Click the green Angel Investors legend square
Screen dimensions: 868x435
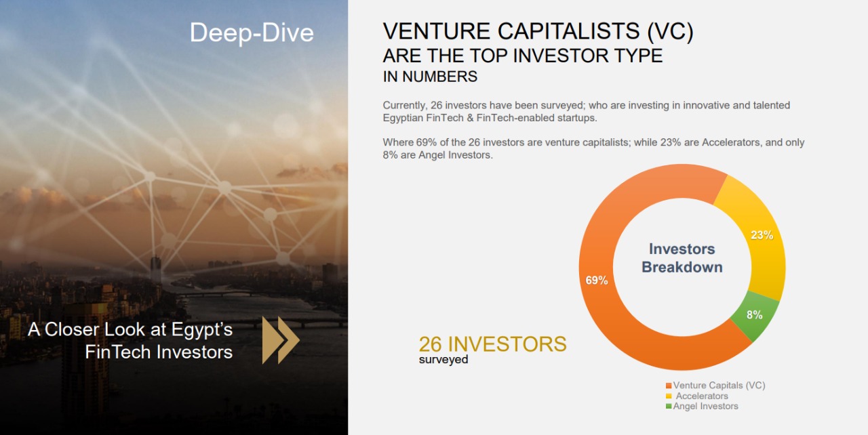pos(669,407)
